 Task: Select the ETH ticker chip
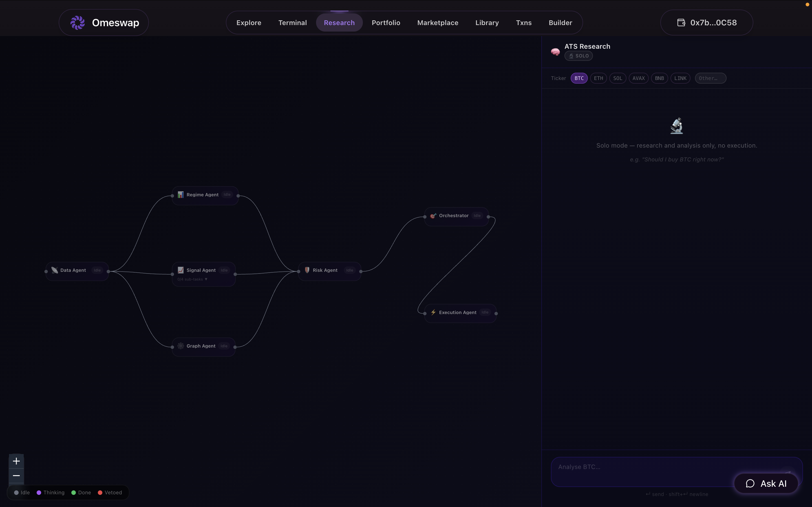(x=598, y=78)
